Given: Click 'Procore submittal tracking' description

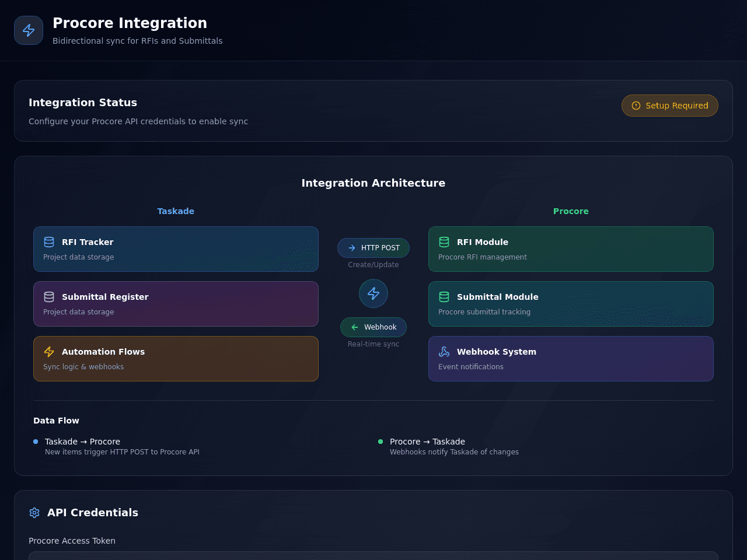Looking at the screenshot, I should coord(484,312).
